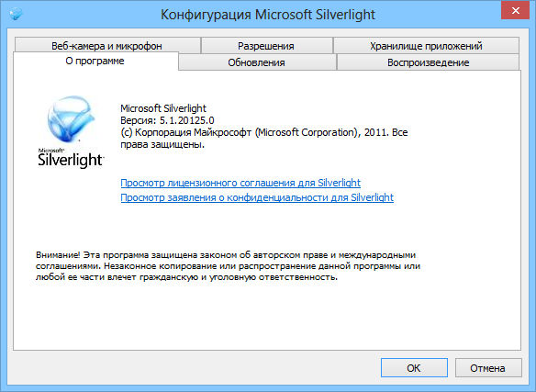Confirm with the ОК button
Screen dimensions: 536x392
(414, 368)
